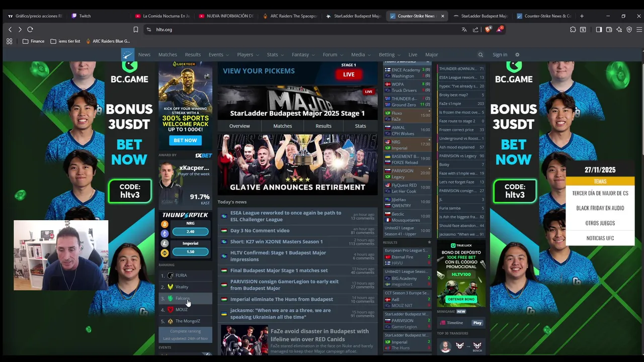Open ARC Raiders Blue G... bookmark
Image resolution: width=644 pixels, height=362 pixels.
click(108, 41)
